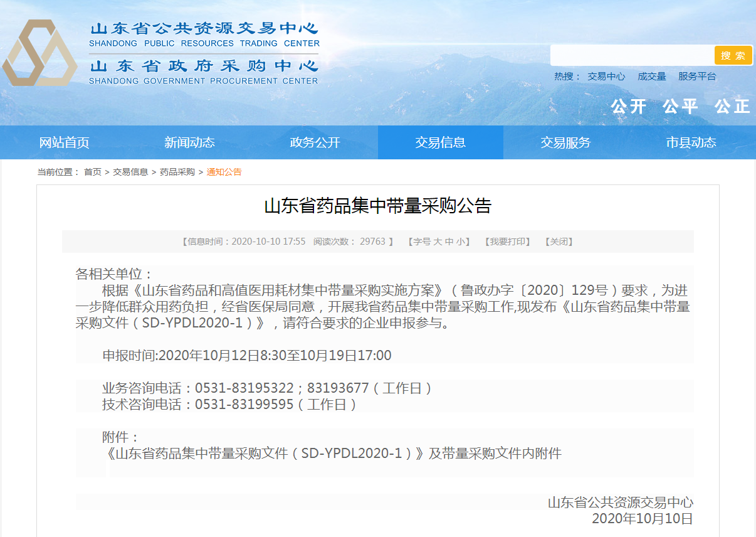Image resolution: width=756 pixels, height=537 pixels.
Task: Focus the search input field
Action: (x=632, y=55)
